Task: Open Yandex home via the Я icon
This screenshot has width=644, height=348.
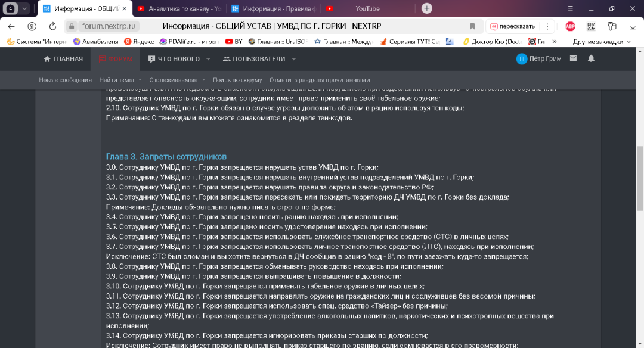Action: click(32, 26)
